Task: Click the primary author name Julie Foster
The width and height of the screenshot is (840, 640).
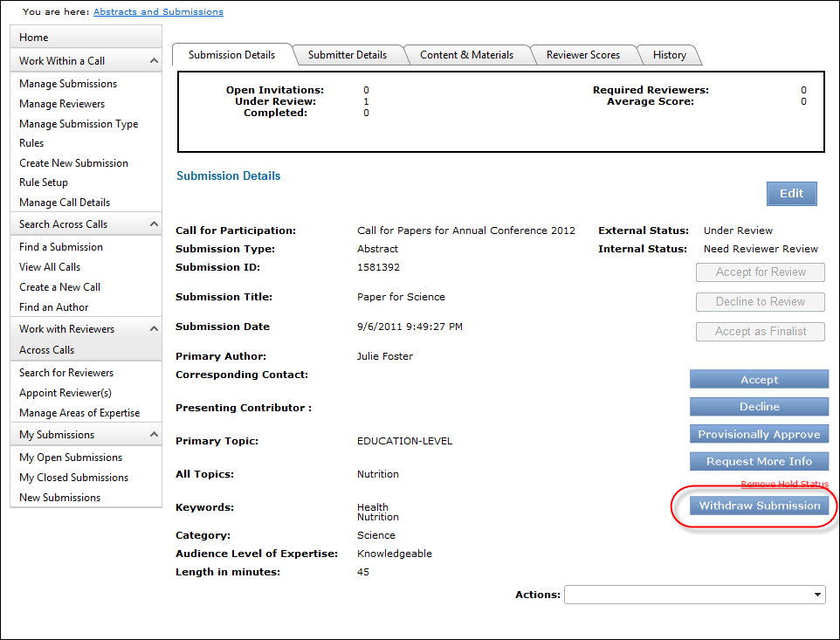Action: [x=385, y=356]
